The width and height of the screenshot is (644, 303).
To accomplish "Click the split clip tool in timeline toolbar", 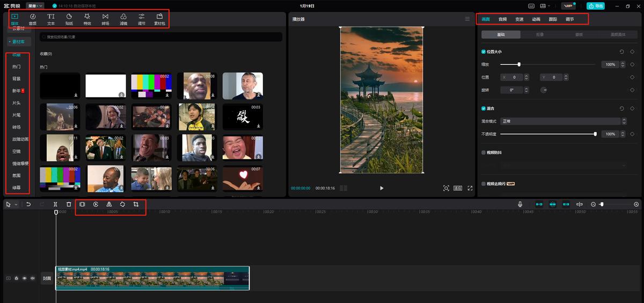I will [x=55, y=204].
